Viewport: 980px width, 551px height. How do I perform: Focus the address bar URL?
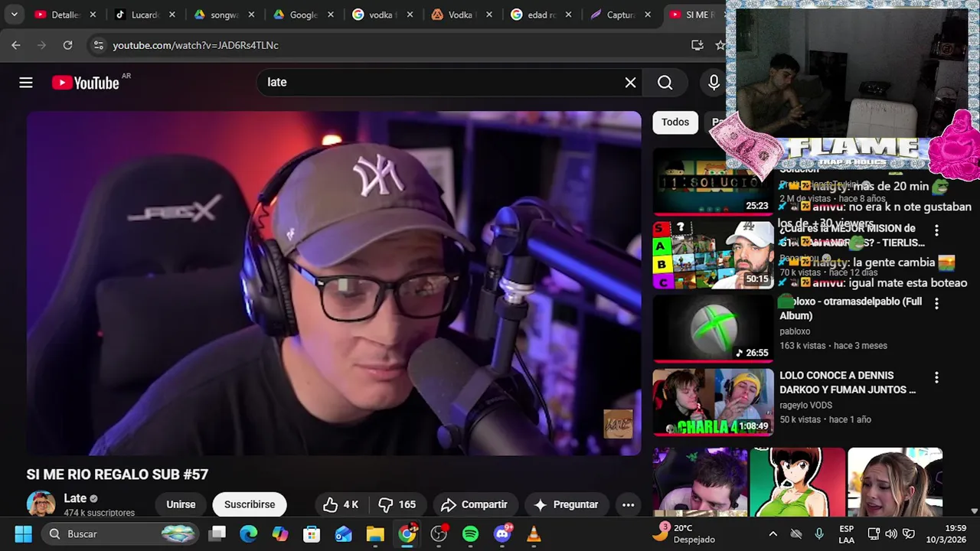click(195, 45)
